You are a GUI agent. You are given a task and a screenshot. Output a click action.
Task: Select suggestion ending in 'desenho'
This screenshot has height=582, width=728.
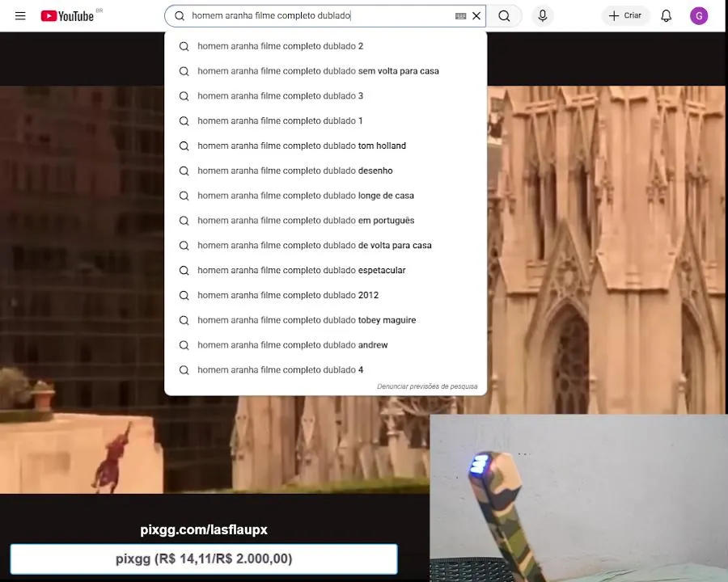[x=325, y=171]
